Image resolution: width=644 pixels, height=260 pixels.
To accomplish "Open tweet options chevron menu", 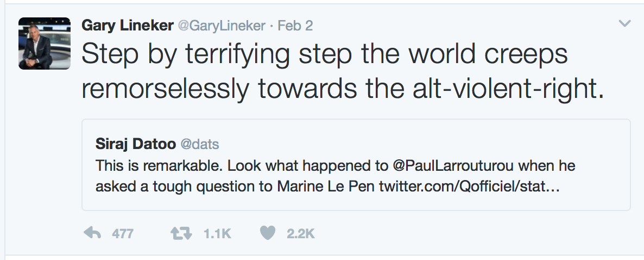I will point(625,23).
